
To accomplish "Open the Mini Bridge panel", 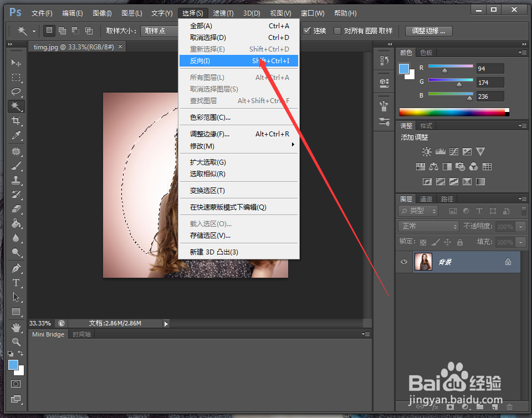I will (x=48, y=334).
